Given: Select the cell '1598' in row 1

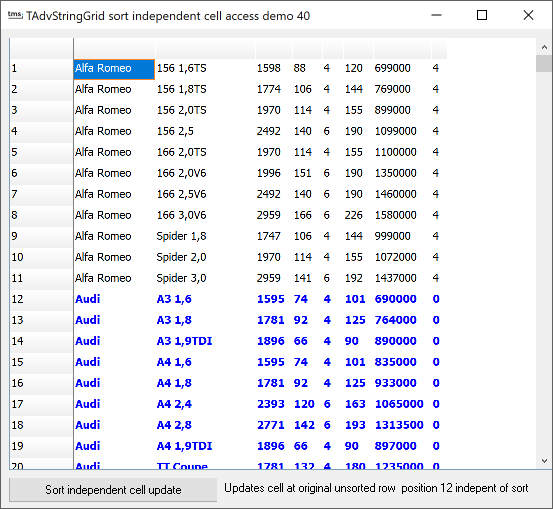Looking at the screenshot, I should [274, 69].
